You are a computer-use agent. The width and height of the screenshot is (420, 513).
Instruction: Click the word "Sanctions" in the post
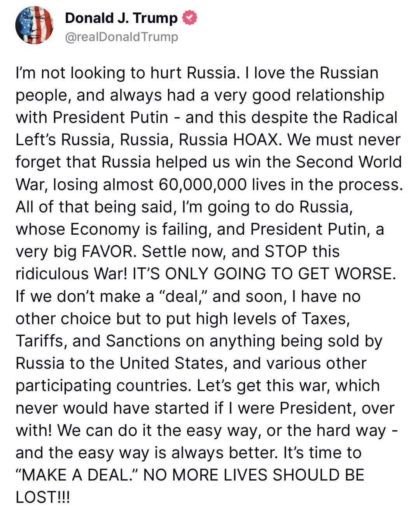pos(143,341)
